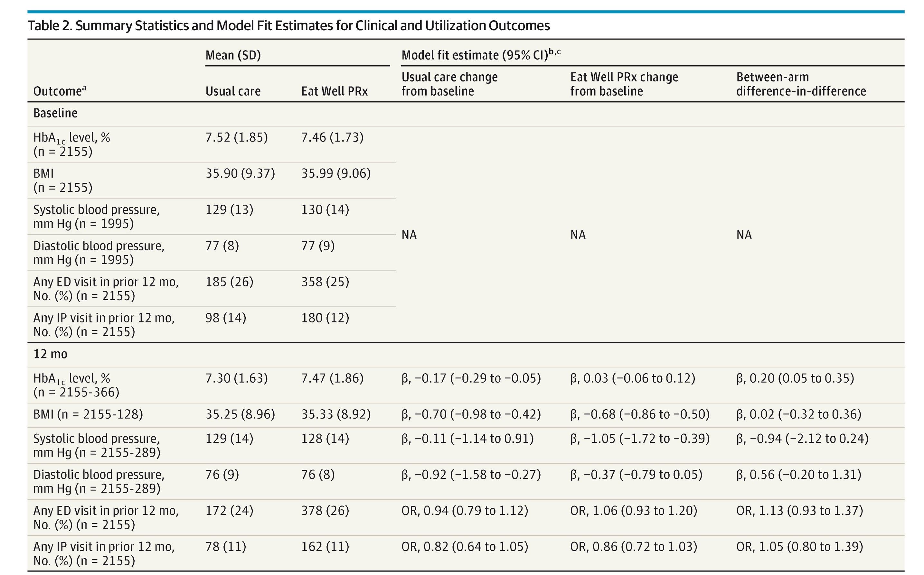Click the 'Mean (SD)' column group header
The height and width of the screenshot is (575, 924).
click(233, 56)
